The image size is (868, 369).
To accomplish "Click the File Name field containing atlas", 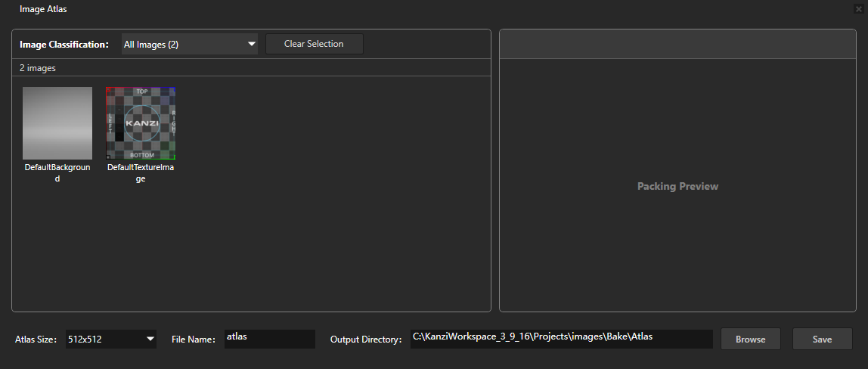I will (x=270, y=339).
